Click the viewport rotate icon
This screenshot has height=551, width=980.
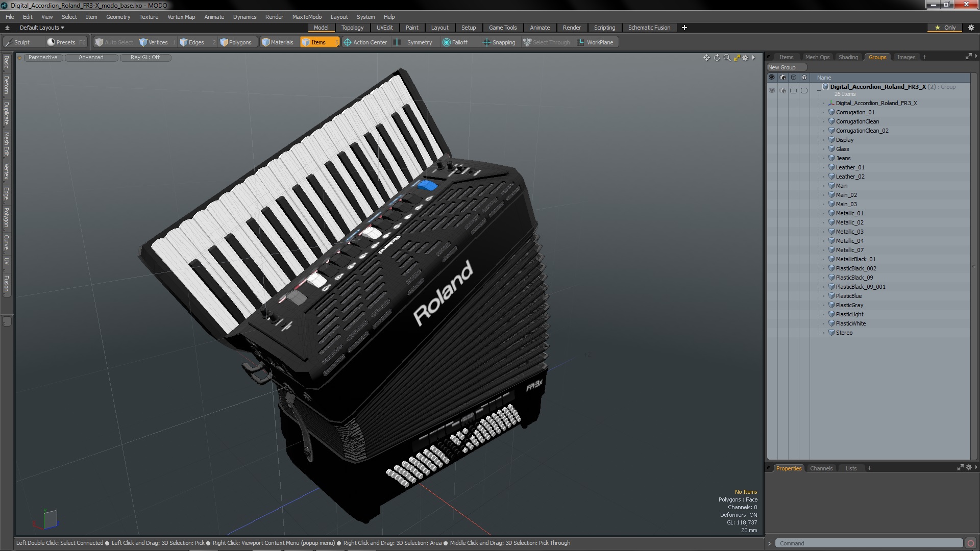717,58
